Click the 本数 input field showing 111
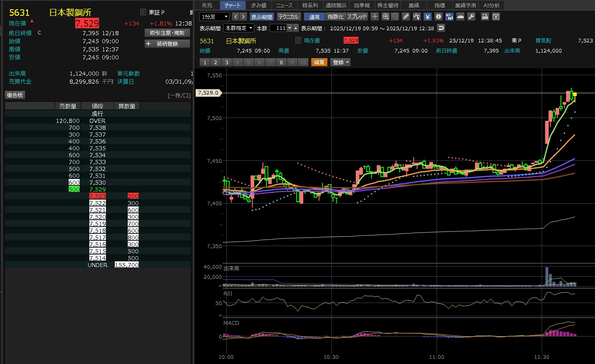The image size is (595, 364). point(279,28)
